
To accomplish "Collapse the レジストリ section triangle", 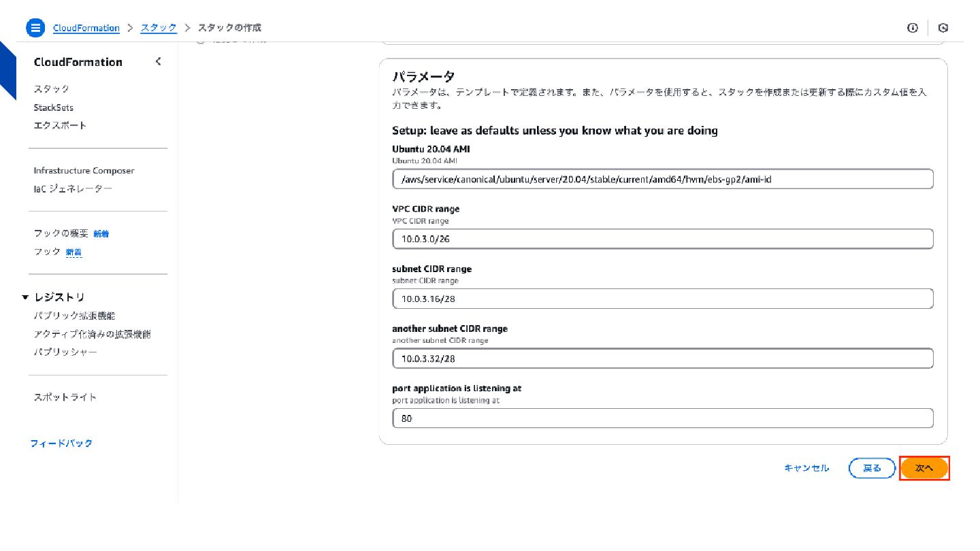I will 25,297.
